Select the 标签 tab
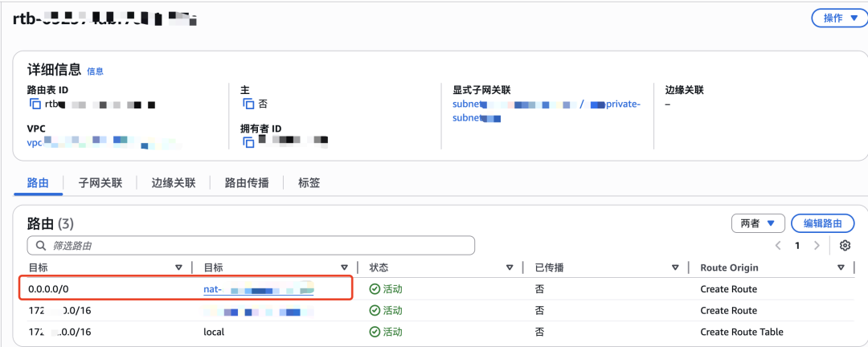 (309, 182)
